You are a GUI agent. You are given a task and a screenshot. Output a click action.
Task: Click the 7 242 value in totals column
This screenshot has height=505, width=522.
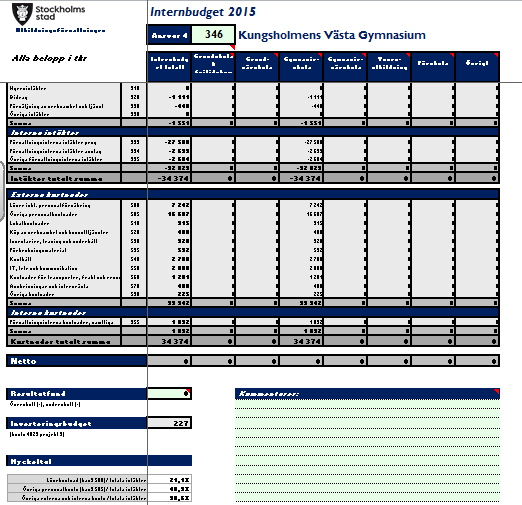181,205
